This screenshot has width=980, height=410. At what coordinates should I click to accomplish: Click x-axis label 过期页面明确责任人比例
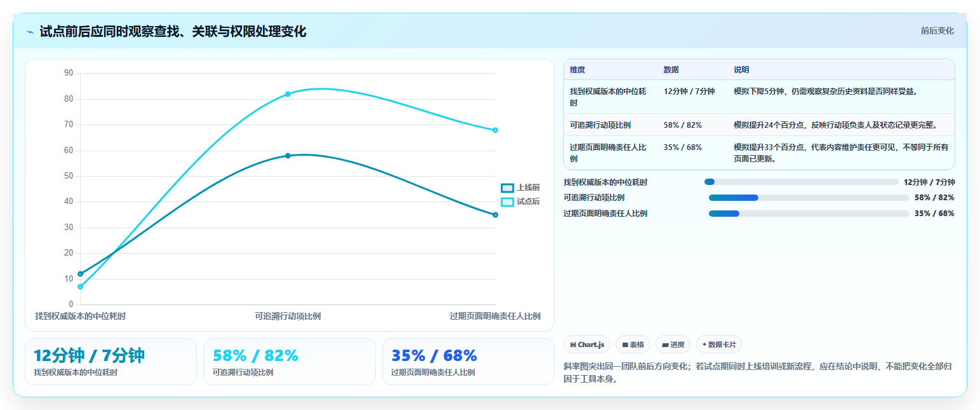(x=495, y=316)
